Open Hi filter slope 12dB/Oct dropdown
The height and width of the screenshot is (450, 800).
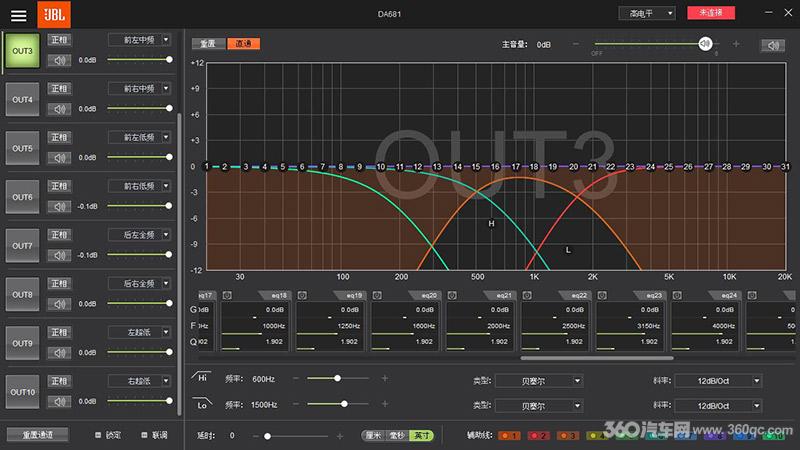pos(718,381)
